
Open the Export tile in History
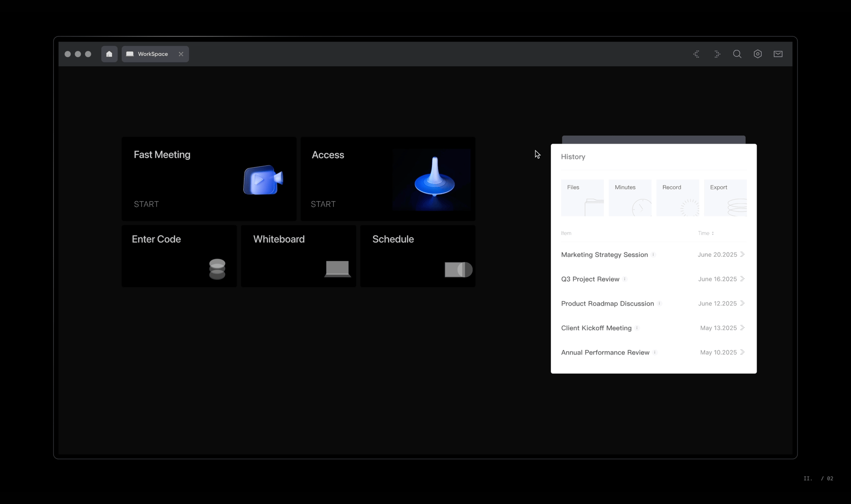(x=725, y=198)
